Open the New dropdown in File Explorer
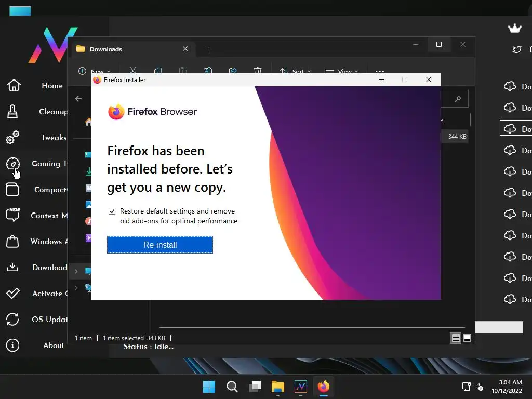The width and height of the screenshot is (532, 399). (95, 71)
